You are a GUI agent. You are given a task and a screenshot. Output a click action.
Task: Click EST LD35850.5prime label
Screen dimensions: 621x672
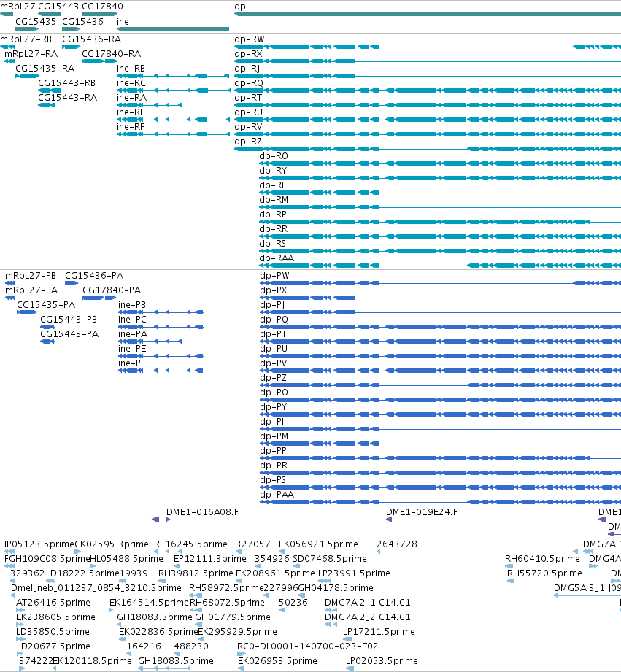coord(53,632)
